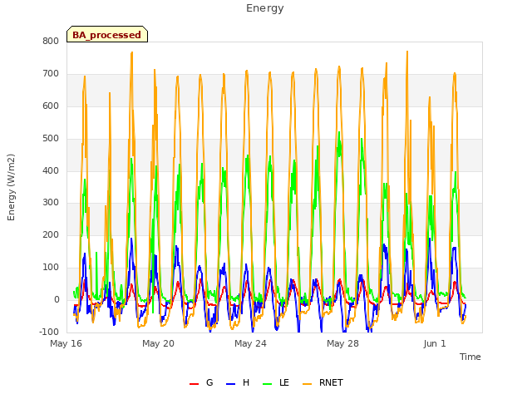Click the 500 y-axis tick label

point(51,139)
